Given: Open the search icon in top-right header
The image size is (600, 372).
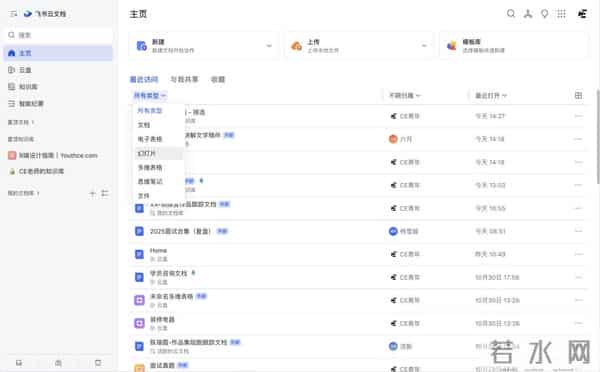Looking at the screenshot, I should [511, 14].
